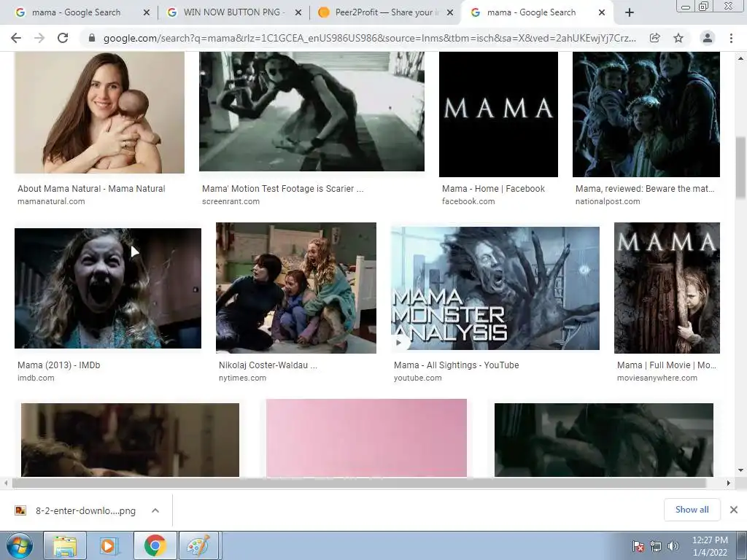Image resolution: width=747 pixels, height=560 pixels.
Task: Close the downloads bar with X
Action: point(734,510)
